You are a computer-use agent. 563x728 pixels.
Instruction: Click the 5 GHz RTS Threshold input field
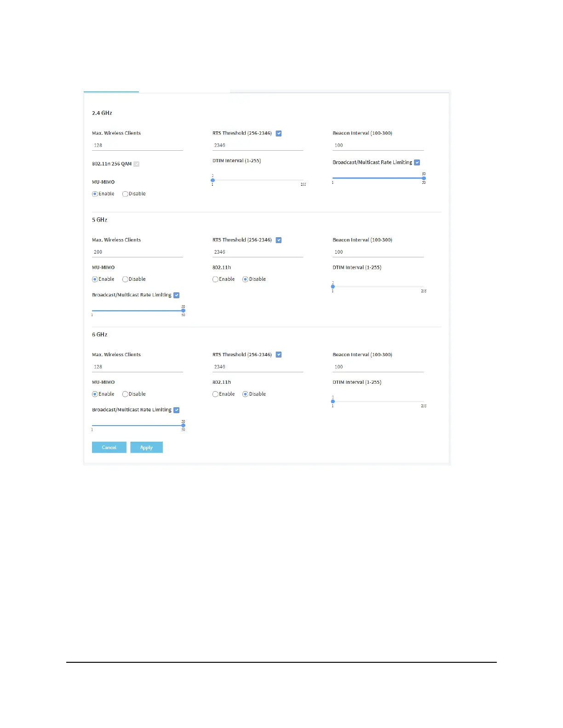(258, 252)
